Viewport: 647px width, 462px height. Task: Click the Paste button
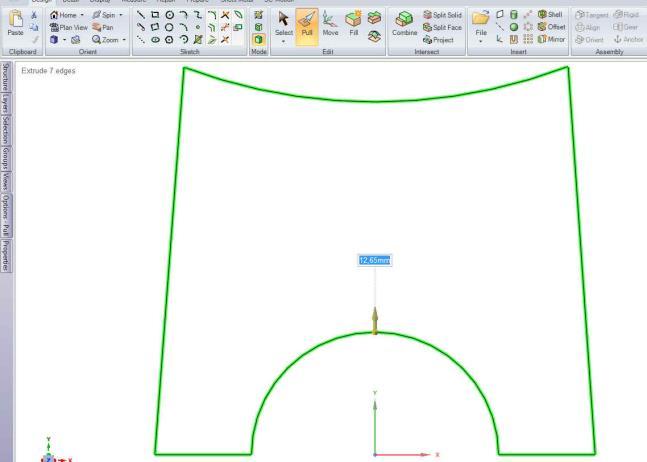16,24
